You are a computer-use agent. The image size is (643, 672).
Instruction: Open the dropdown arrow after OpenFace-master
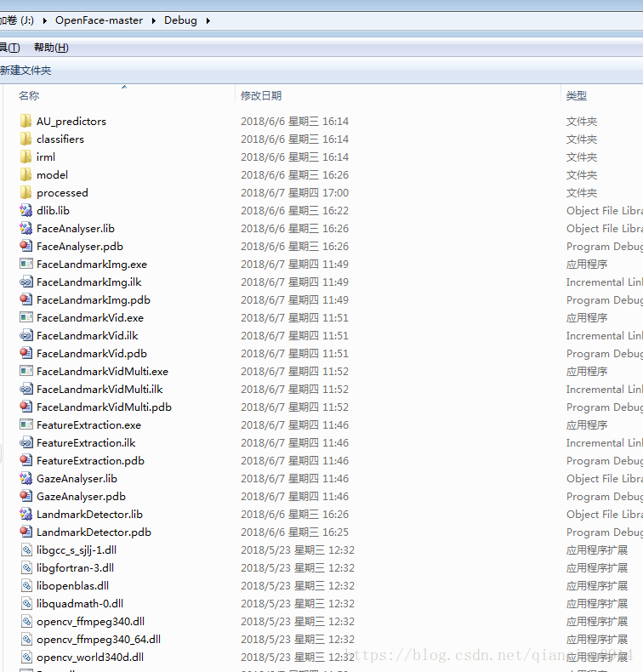(154, 20)
